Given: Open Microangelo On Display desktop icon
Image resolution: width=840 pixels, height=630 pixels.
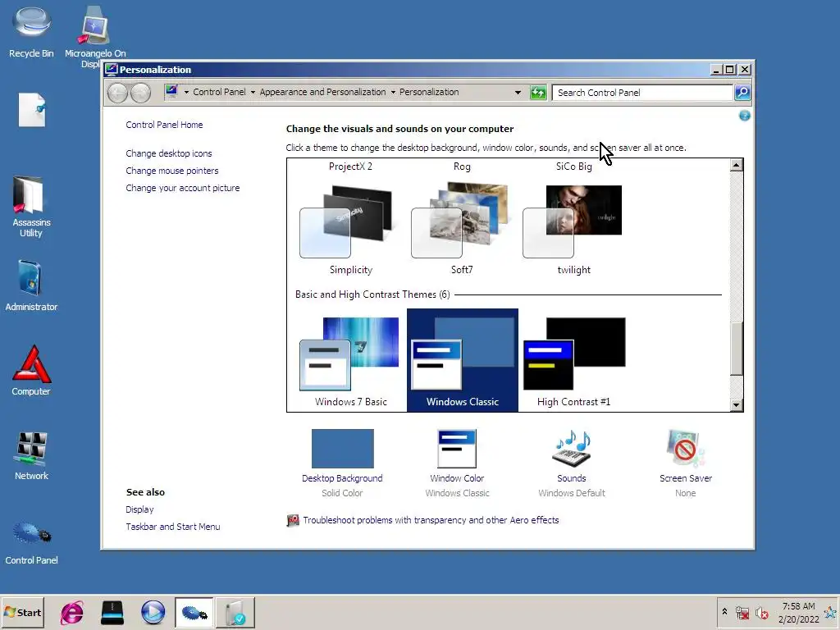Looking at the screenshot, I should pos(95,34).
